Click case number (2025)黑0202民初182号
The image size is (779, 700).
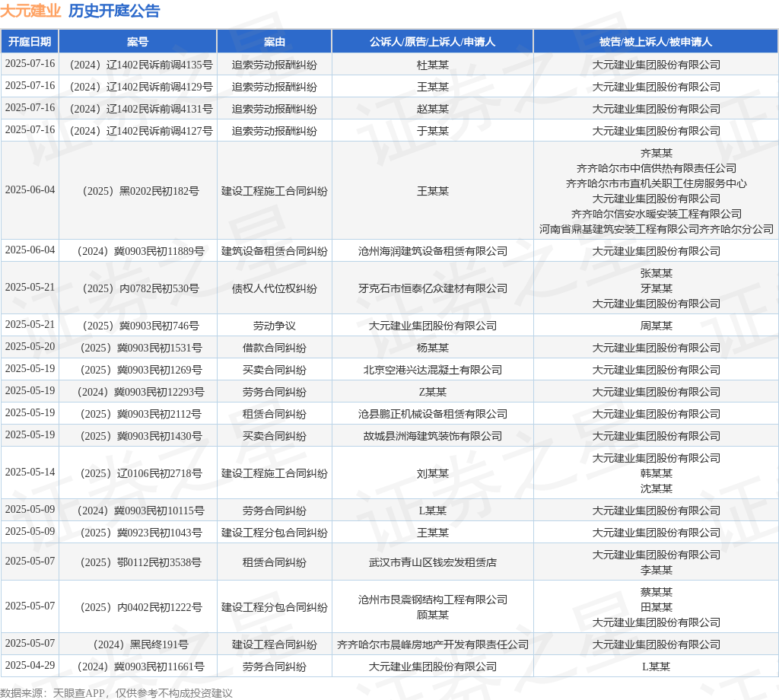[x=141, y=191]
